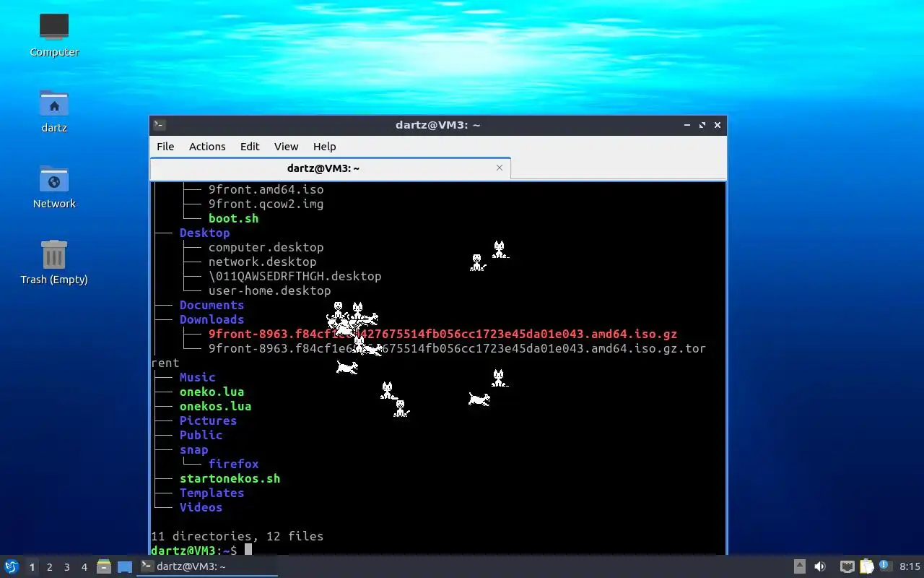Viewport: 924px width, 578px height.
Task: Click the snap directory name
Action: pyautogui.click(x=193, y=449)
